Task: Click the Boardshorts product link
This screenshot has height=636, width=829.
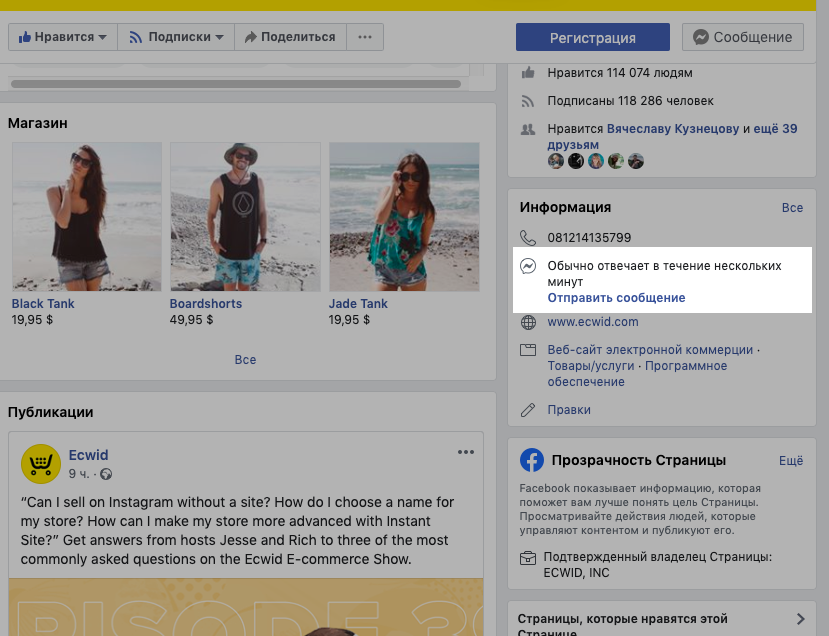Action: [206, 303]
